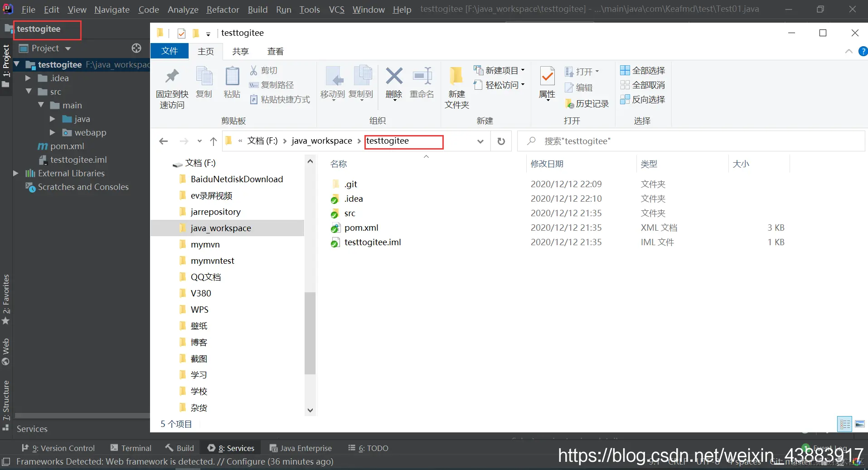Viewport: 868px width, 470px height.
Task: Switch to large icons view button
Action: [860, 424]
